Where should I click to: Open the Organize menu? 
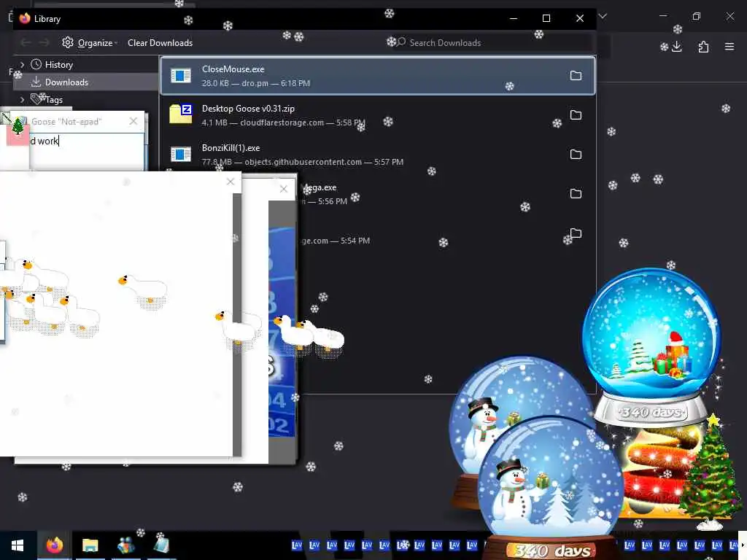pyautogui.click(x=90, y=43)
